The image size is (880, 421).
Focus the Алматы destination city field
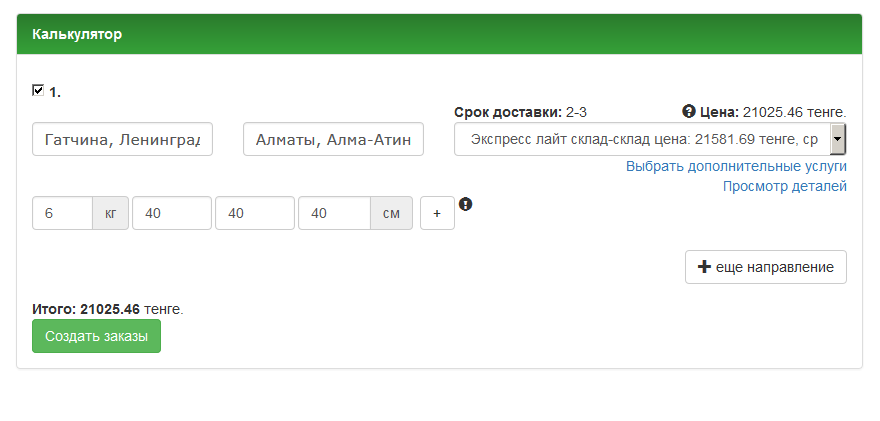pyautogui.click(x=333, y=140)
